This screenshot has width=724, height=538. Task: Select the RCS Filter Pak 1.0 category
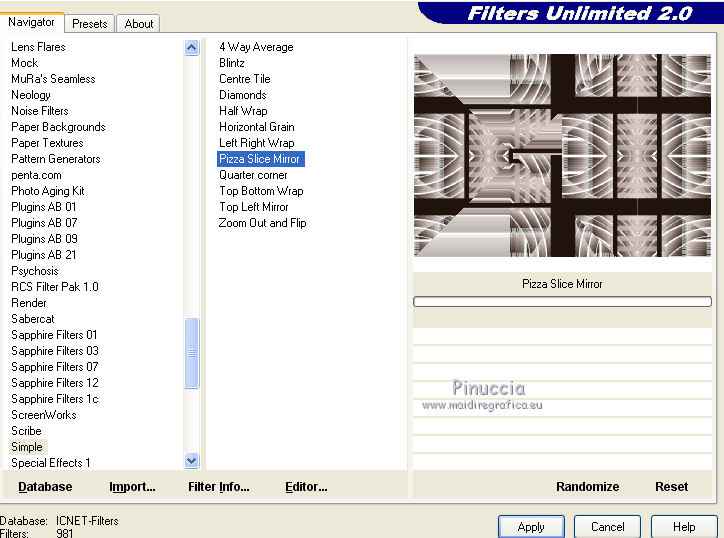54,287
